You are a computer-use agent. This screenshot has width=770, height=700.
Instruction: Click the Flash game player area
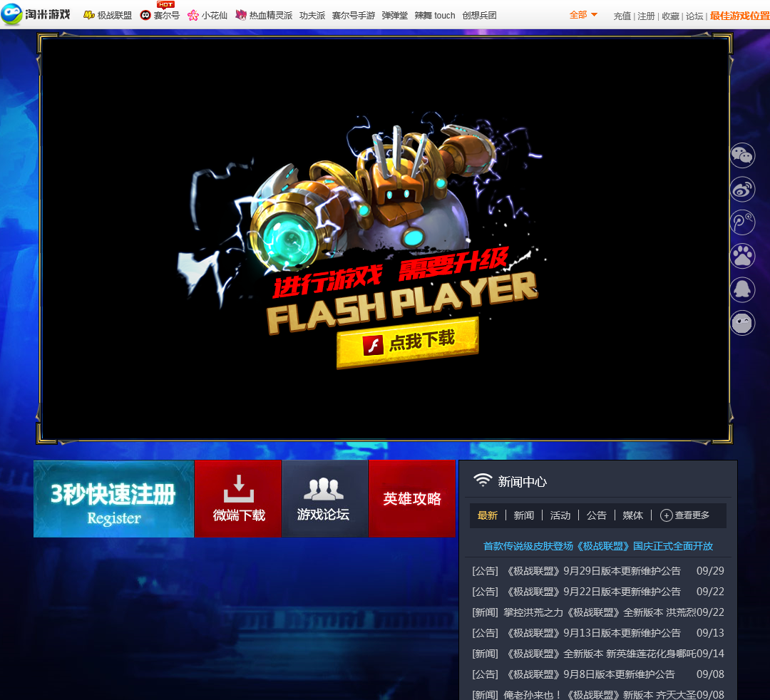click(x=384, y=239)
